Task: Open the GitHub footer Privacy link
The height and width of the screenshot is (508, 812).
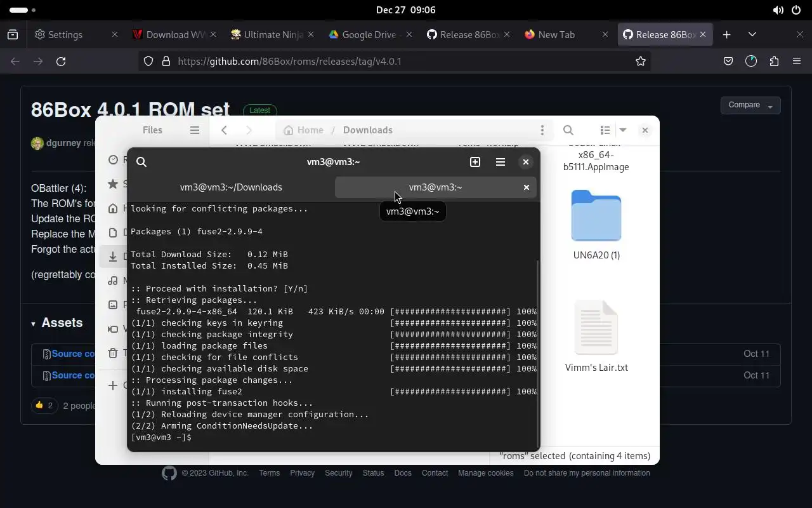Action: point(302,473)
